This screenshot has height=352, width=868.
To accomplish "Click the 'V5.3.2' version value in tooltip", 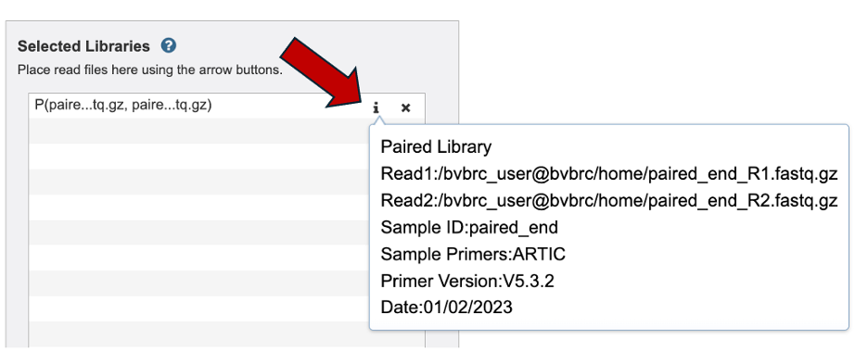I will click(x=528, y=282).
